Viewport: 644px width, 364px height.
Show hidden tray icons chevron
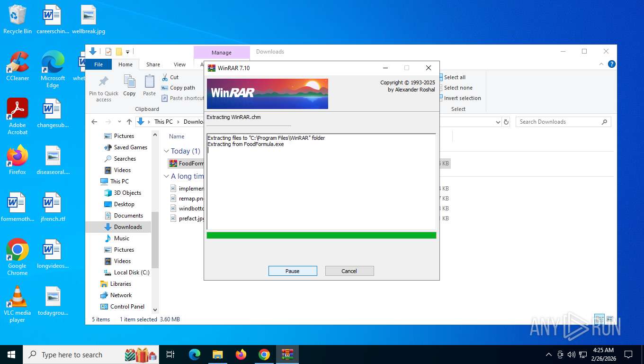(x=548, y=355)
